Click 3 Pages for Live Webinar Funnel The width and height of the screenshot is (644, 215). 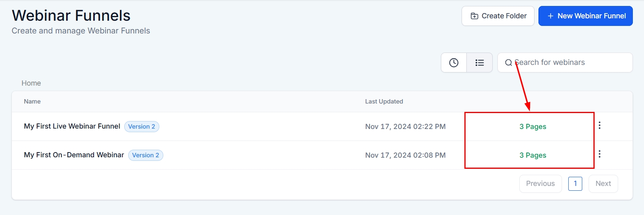tap(532, 127)
